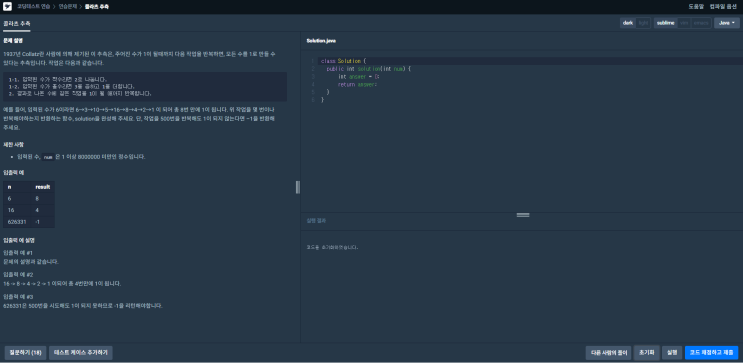Click the table header cell 'result'

pos(43,187)
